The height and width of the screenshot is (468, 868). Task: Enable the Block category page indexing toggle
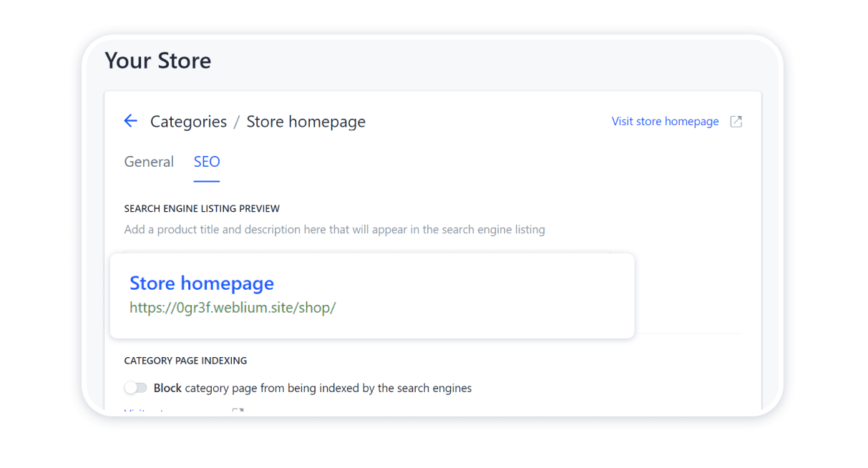click(x=136, y=387)
